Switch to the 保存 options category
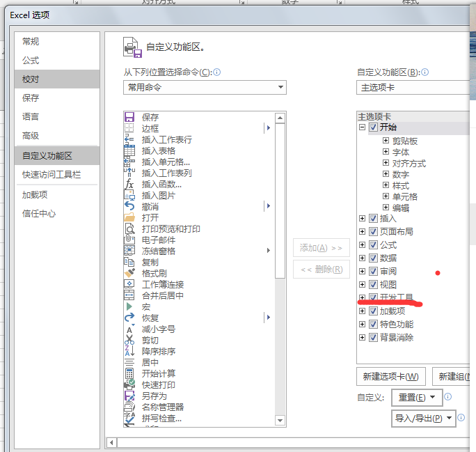 click(57, 98)
